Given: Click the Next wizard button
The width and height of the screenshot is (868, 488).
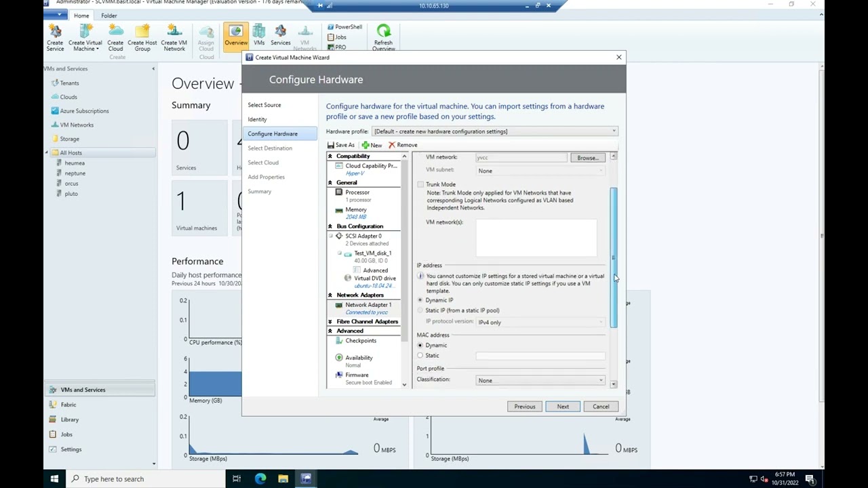Looking at the screenshot, I should click(x=563, y=407).
